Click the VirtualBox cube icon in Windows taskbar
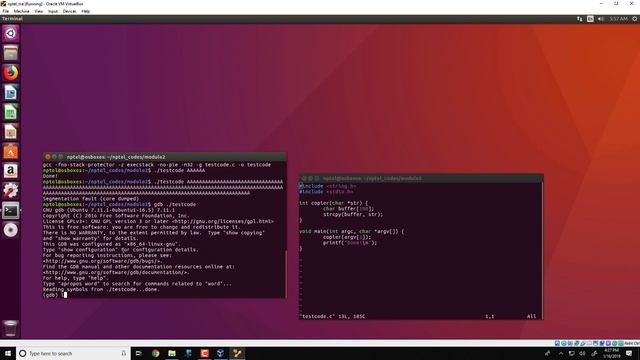 pos(220,353)
